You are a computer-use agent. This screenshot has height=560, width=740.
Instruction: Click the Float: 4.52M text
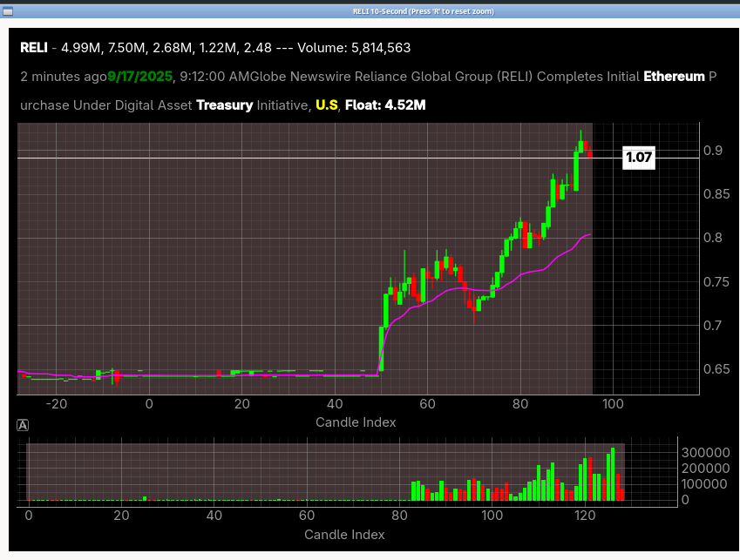tap(385, 105)
